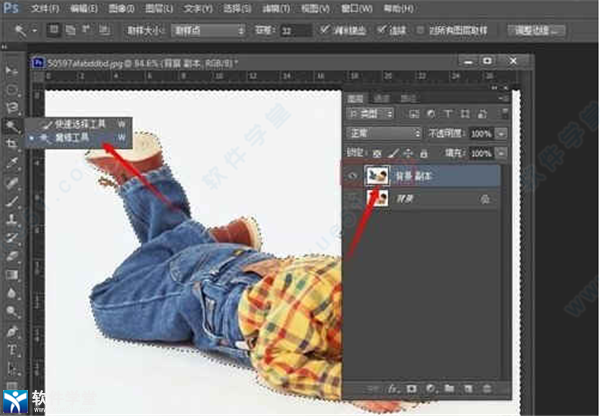Expand the 不透明度 opacity dropdown arrow
The width and height of the screenshot is (600, 416).
pyautogui.click(x=501, y=133)
